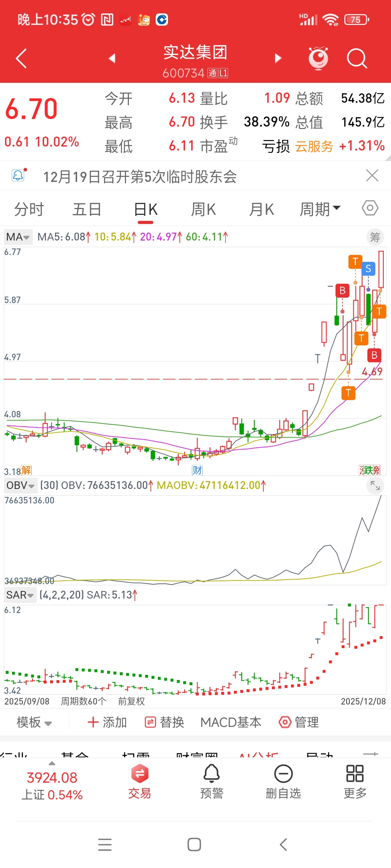Open 更多 more options grid
The width and height of the screenshot is (391, 868).
coord(355,781)
